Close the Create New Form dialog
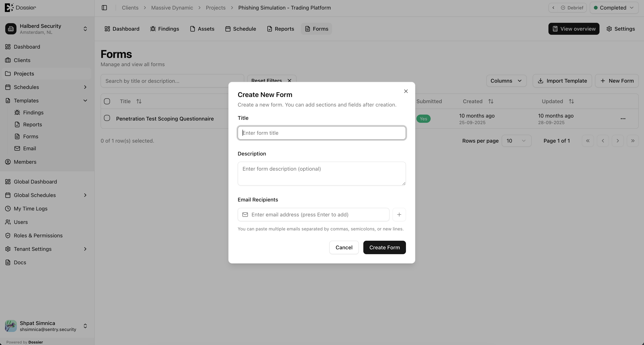644x345 pixels. pyautogui.click(x=406, y=91)
